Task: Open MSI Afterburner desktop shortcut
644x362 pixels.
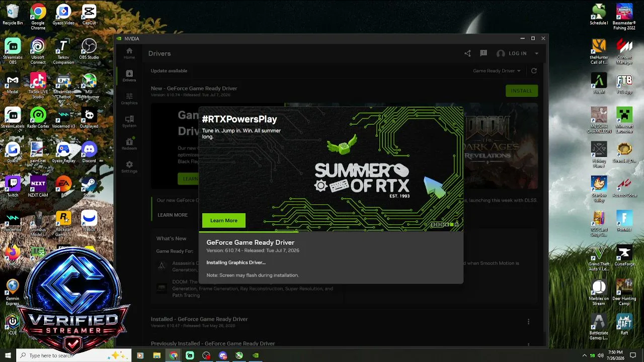Action: click(89, 85)
